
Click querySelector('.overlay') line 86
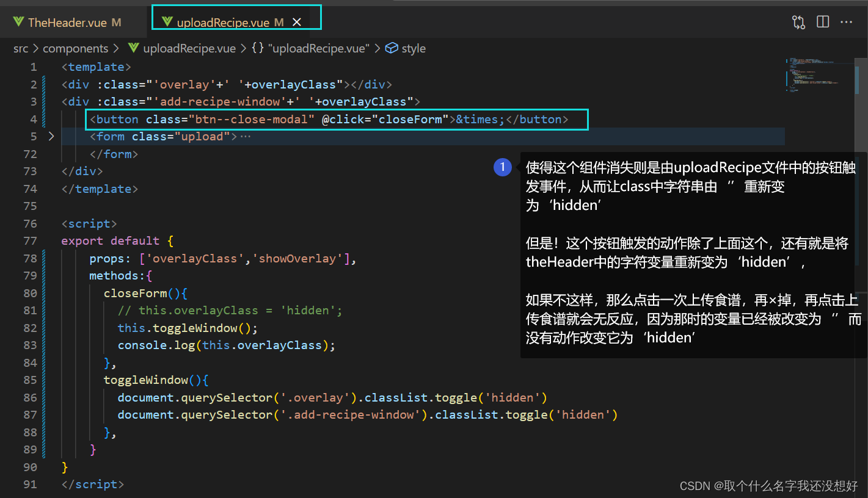[x=332, y=397]
